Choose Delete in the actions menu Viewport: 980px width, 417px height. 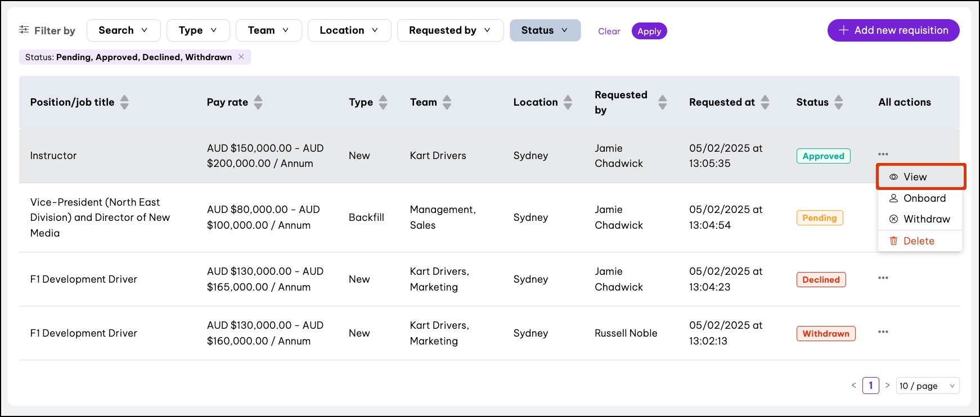tap(918, 241)
